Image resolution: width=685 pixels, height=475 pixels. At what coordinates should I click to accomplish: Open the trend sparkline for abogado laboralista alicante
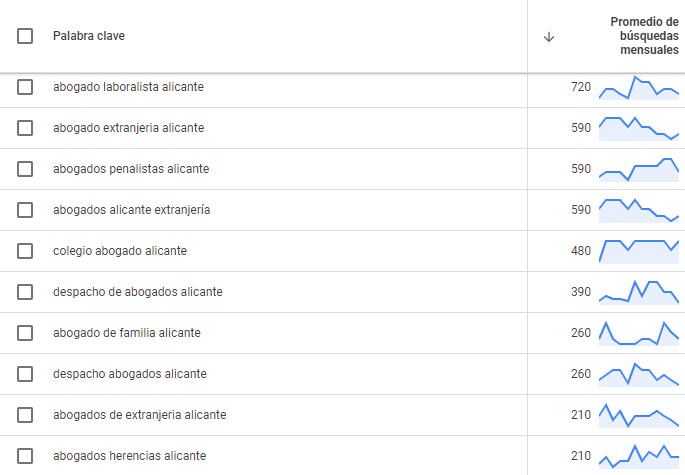pos(639,87)
